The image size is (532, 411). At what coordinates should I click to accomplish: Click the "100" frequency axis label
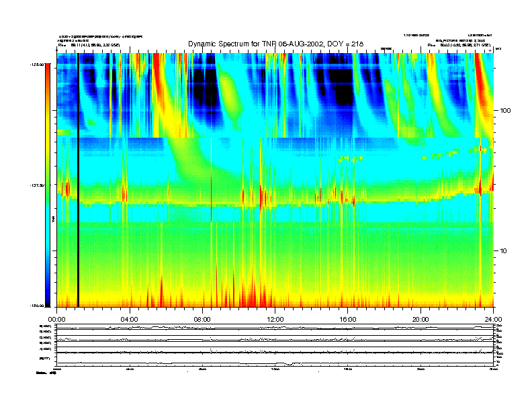pyautogui.click(x=505, y=111)
